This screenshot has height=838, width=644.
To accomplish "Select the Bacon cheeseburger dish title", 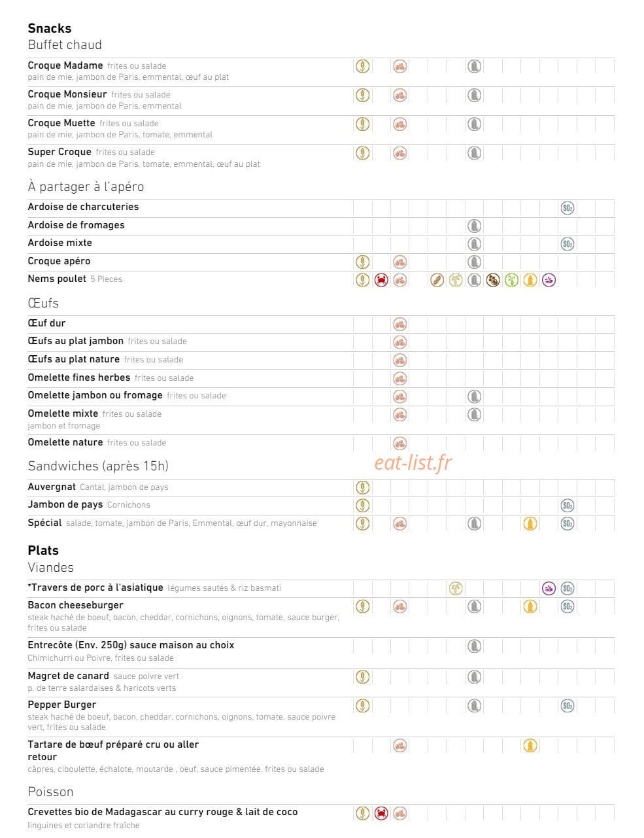I will [75, 605].
